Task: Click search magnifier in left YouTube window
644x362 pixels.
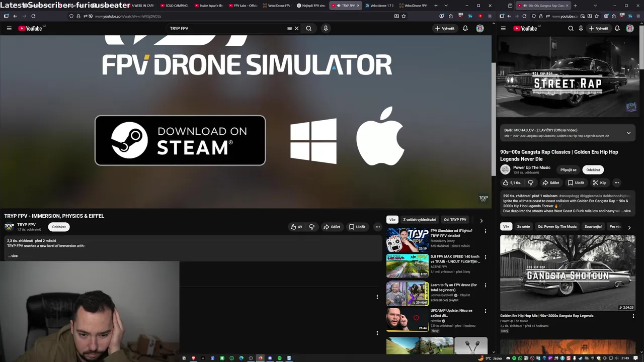Action: [x=309, y=28]
